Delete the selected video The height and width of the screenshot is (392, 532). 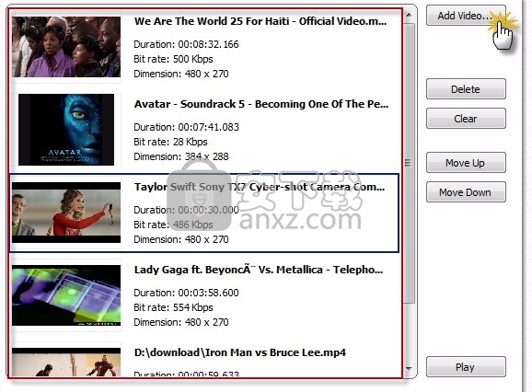click(x=466, y=89)
